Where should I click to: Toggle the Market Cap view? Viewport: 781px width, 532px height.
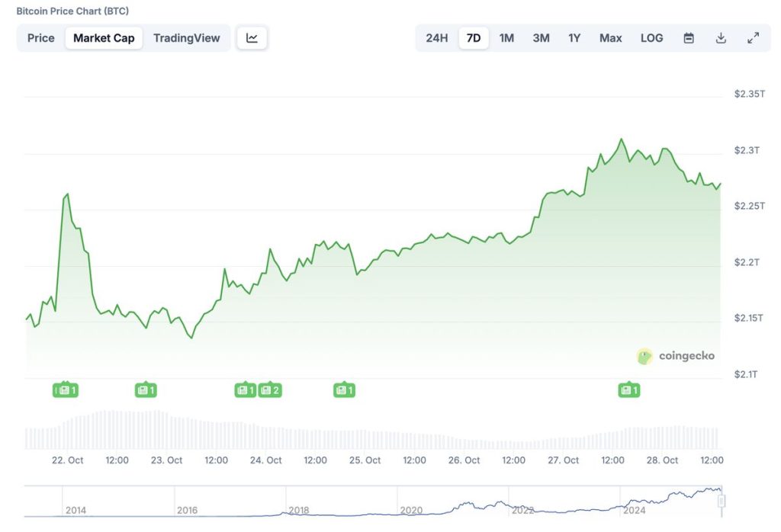coord(104,37)
